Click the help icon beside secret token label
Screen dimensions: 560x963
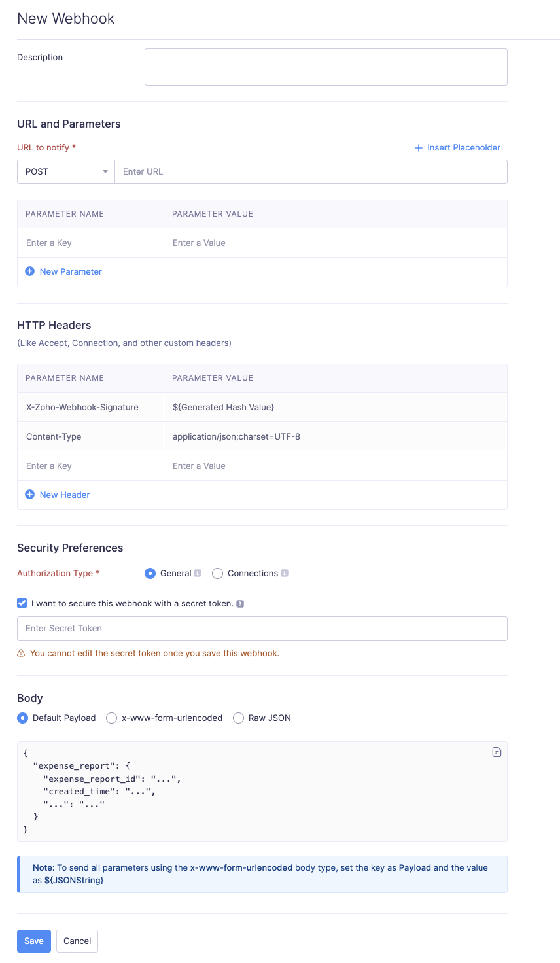click(240, 604)
